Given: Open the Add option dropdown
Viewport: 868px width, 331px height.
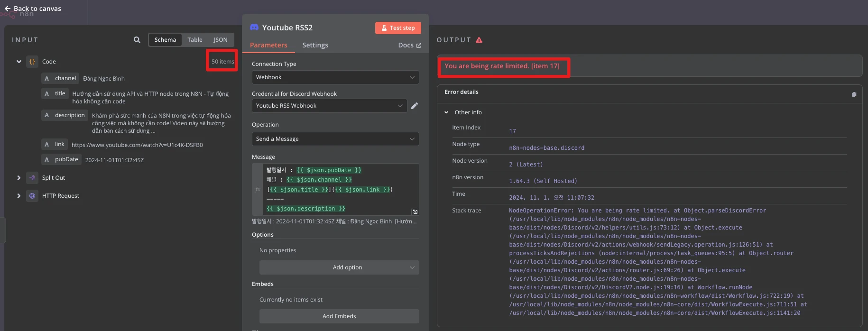Looking at the screenshot, I should pyautogui.click(x=339, y=267).
